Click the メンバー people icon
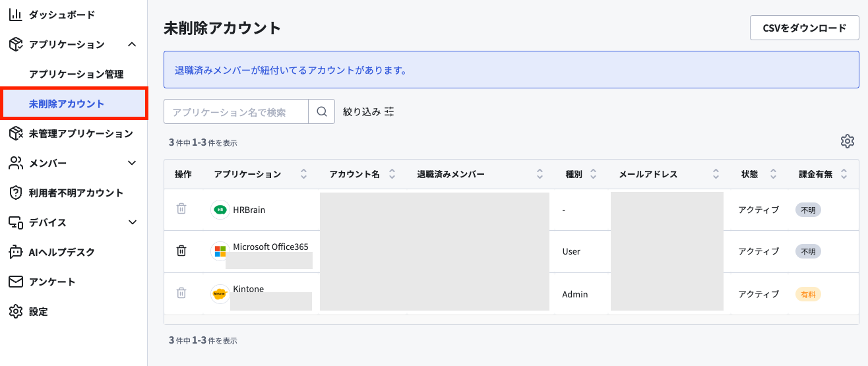868x366 pixels. [x=16, y=163]
